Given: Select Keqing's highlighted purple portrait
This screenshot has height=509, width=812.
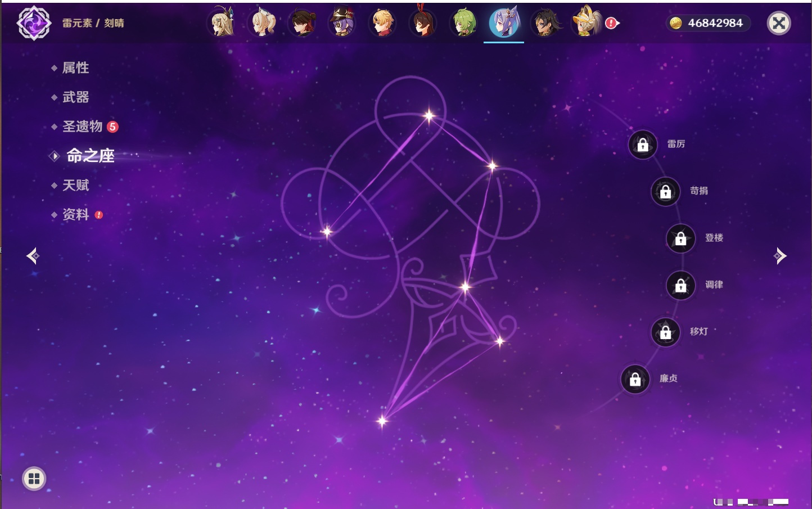Looking at the screenshot, I should (x=504, y=23).
